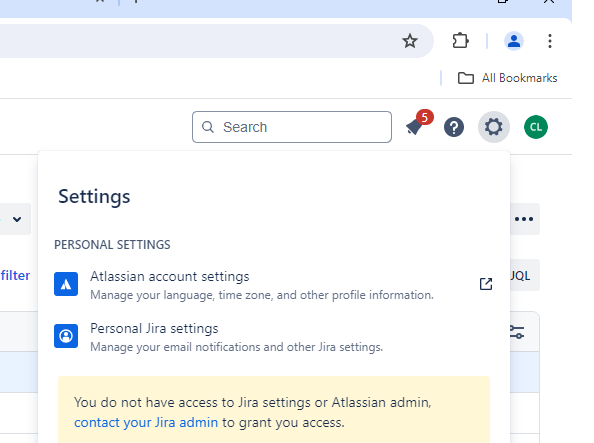Image resolution: width=594 pixels, height=443 pixels.
Task: Open the Jira help question mark
Action: (454, 127)
